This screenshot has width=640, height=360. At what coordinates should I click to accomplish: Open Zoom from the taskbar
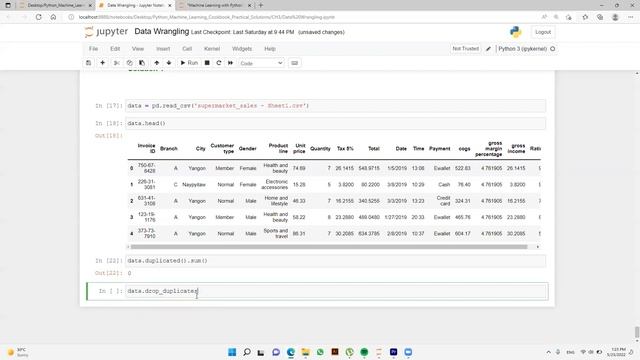click(408, 352)
